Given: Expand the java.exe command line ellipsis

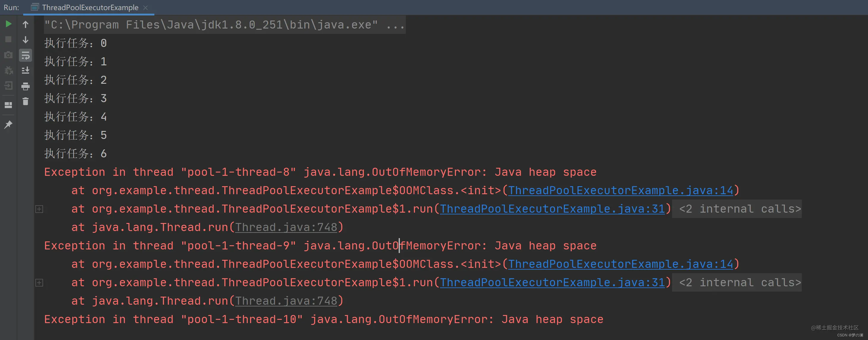Looking at the screenshot, I should click(x=395, y=25).
